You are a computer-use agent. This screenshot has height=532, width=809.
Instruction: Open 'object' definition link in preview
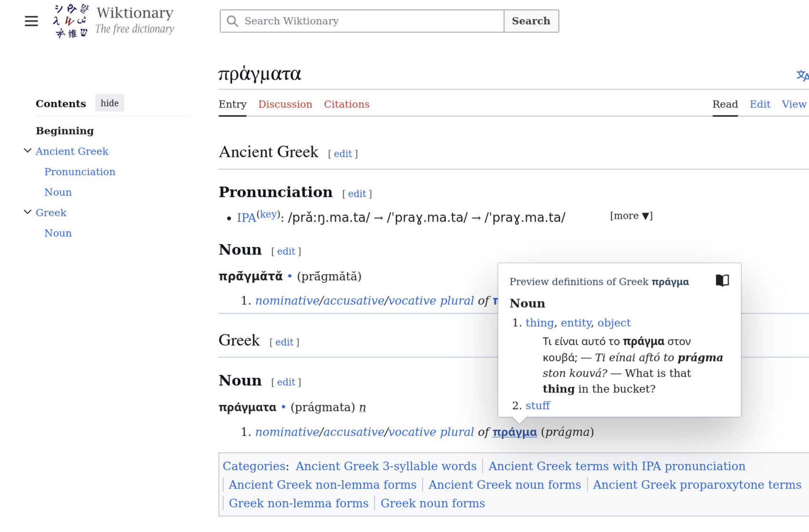[x=614, y=323]
